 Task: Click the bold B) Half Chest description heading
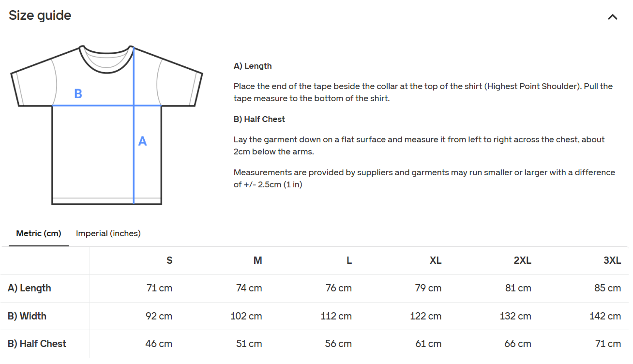259,119
